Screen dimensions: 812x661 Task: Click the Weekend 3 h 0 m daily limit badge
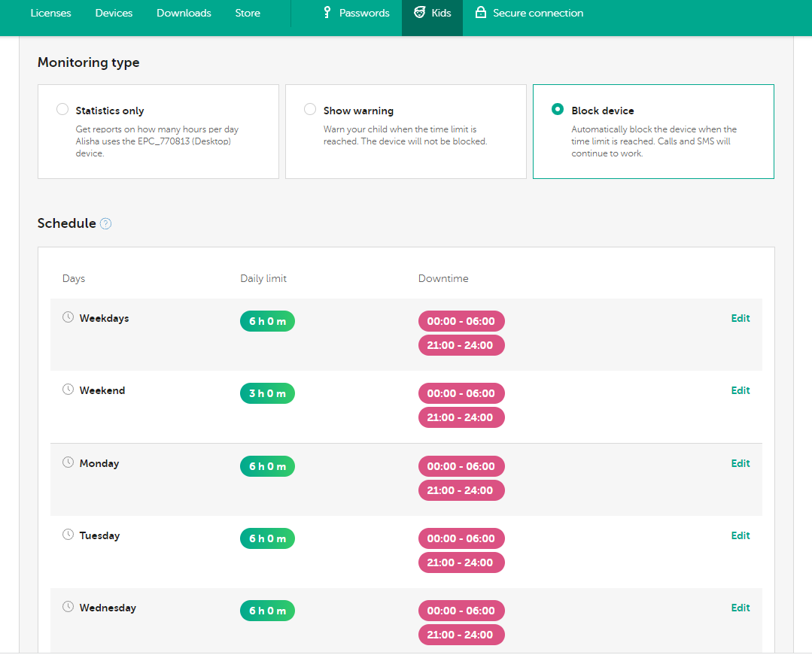click(x=267, y=393)
